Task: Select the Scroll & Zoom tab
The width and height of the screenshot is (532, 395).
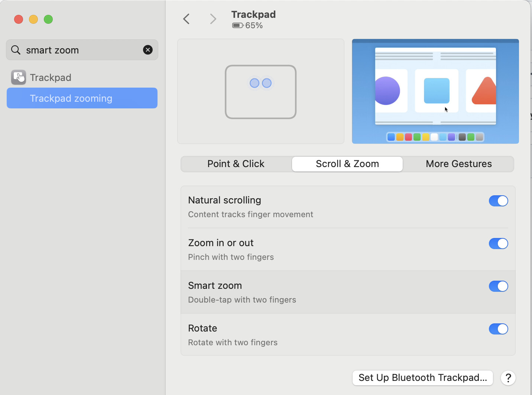Action: [347, 164]
